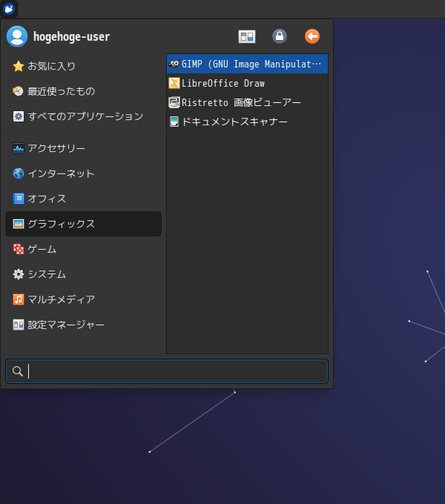The width and height of the screenshot is (445, 504).
Task: Click the star icon for お気に入り
Action: 19,66
